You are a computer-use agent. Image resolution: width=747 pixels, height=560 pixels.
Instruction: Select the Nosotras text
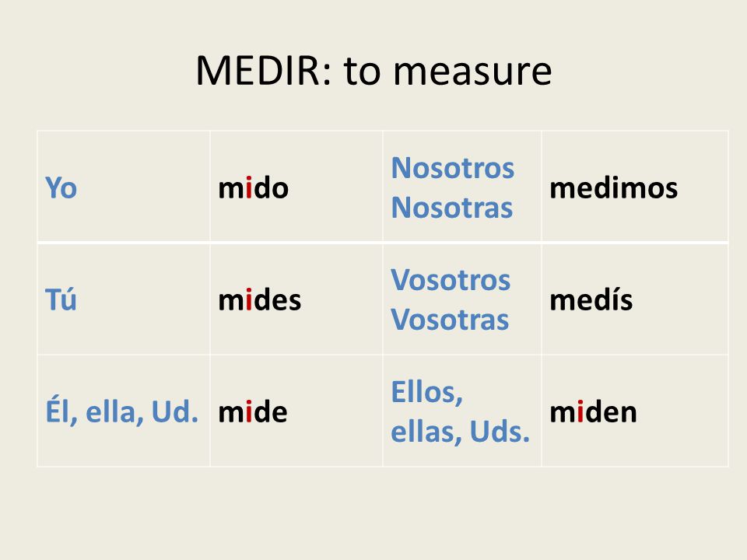pos(451,208)
